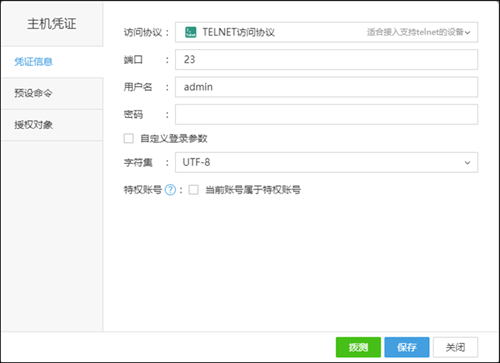Image resolution: width=500 pixels, height=363 pixels.
Task: Enable the 自定义登录参数 checkbox
Action: coord(129,138)
